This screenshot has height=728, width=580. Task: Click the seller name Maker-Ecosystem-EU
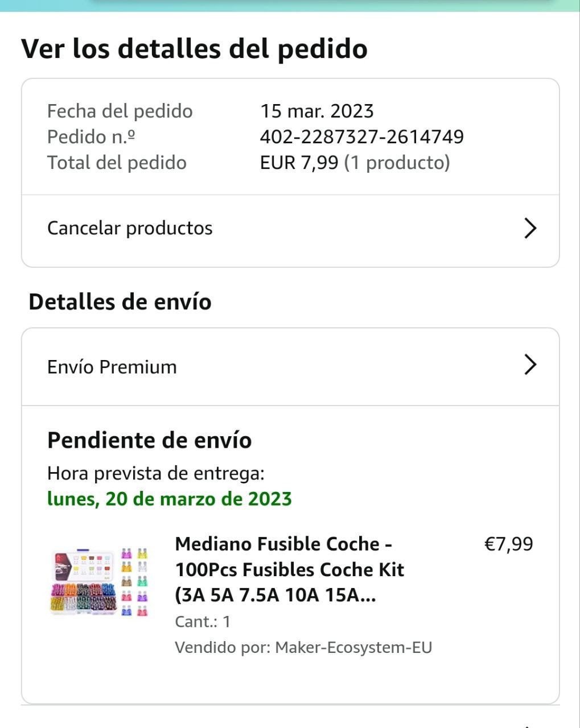353,647
